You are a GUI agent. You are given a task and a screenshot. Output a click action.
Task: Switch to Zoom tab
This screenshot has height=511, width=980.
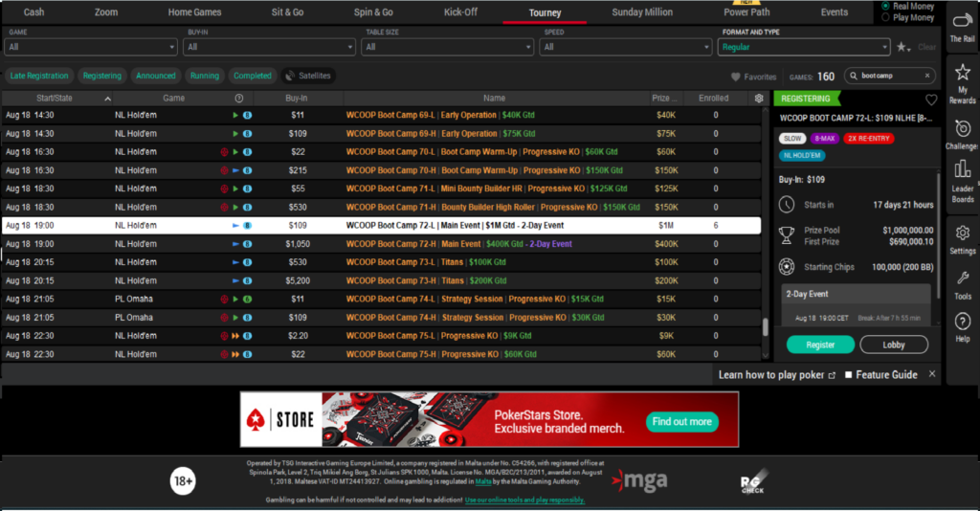point(105,11)
